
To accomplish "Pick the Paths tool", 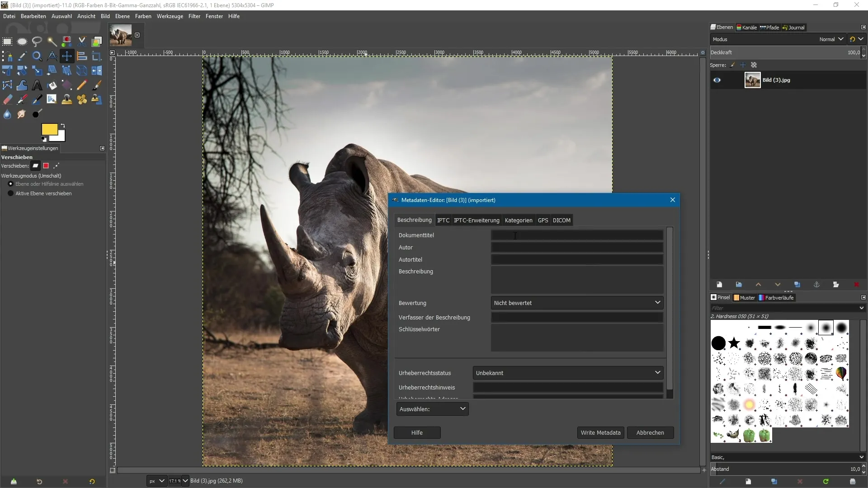I will pos(7,56).
